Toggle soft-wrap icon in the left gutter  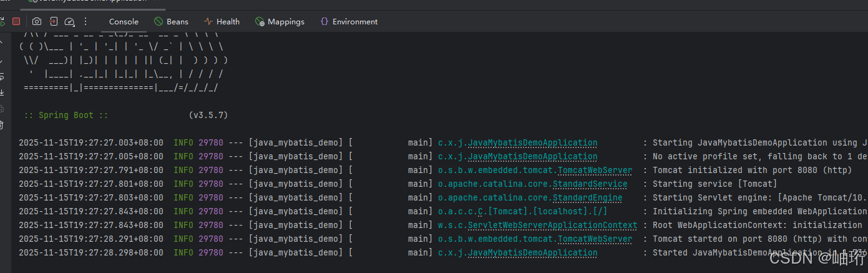pos(2,77)
